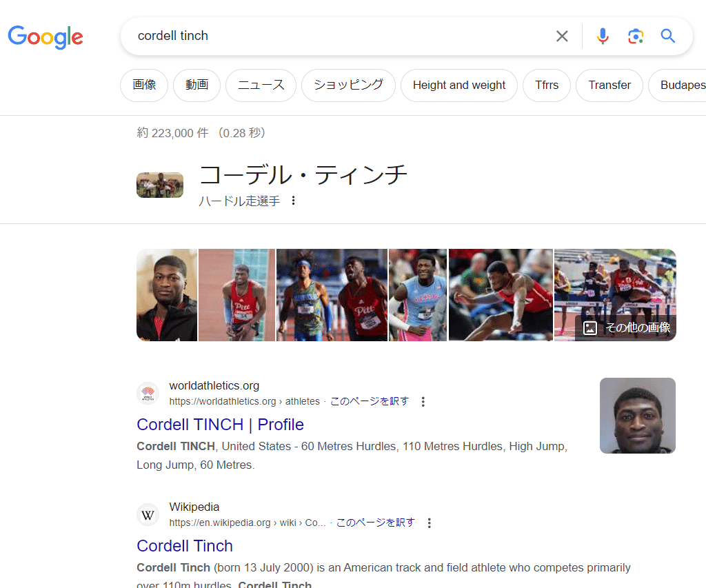Screen dimensions: 706x588
Task: Switch to the ショッピング filter tab
Action: [x=348, y=85]
